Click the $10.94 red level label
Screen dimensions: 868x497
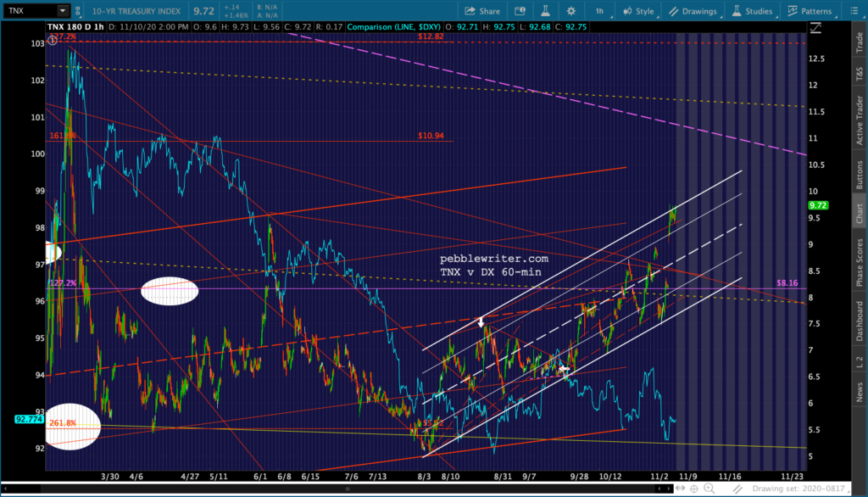click(x=431, y=135)
